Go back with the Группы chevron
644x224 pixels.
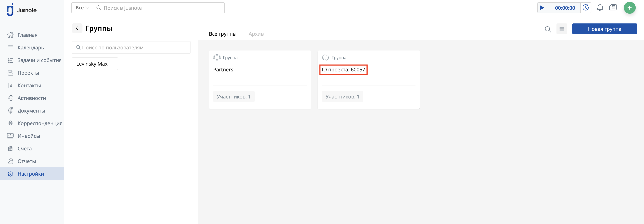(x=77, y=28)
